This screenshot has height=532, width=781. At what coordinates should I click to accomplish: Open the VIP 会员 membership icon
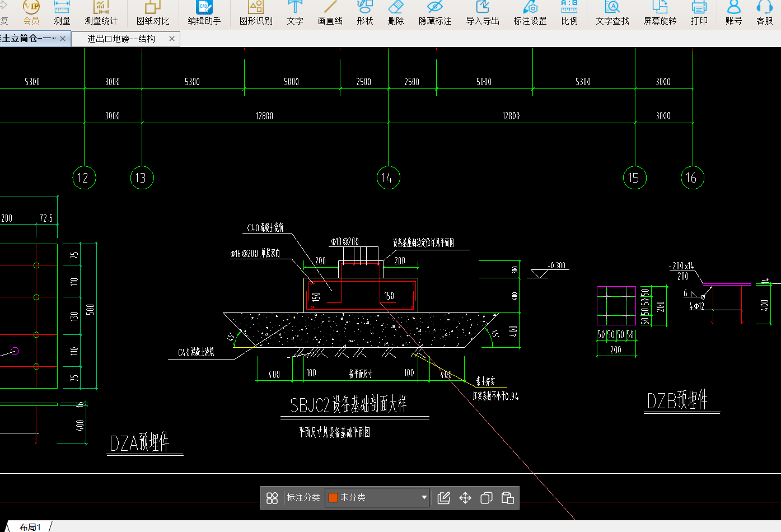pyautogui.click(x=31, y=13)
